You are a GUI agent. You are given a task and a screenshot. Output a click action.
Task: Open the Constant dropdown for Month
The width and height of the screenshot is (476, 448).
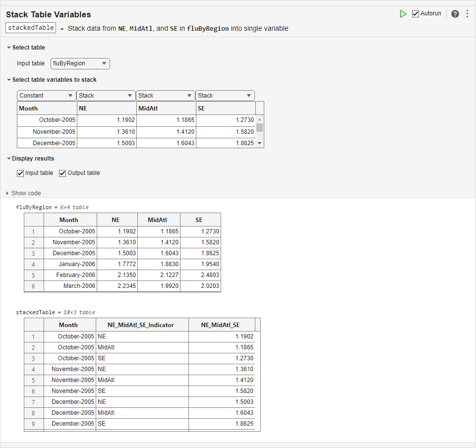(x=47, y=96)
